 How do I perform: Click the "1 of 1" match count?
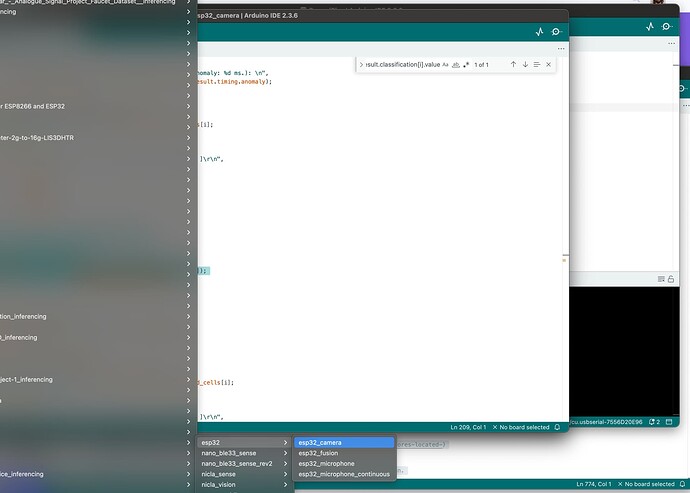[481, 65]
